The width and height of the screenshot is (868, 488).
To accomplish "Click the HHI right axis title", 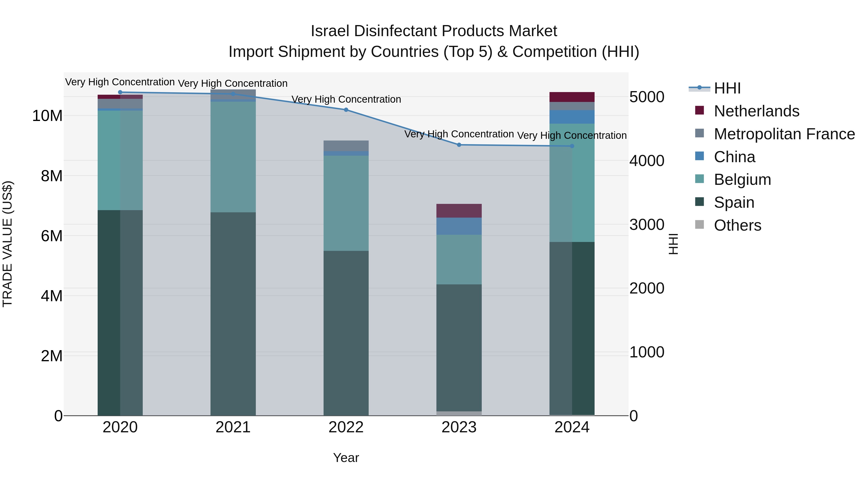I will tap(673, 244).
